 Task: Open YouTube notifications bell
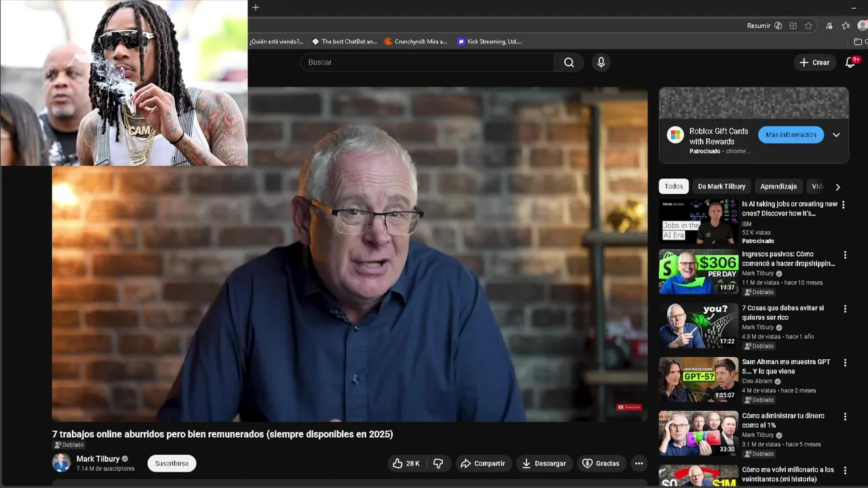[850, 62]
